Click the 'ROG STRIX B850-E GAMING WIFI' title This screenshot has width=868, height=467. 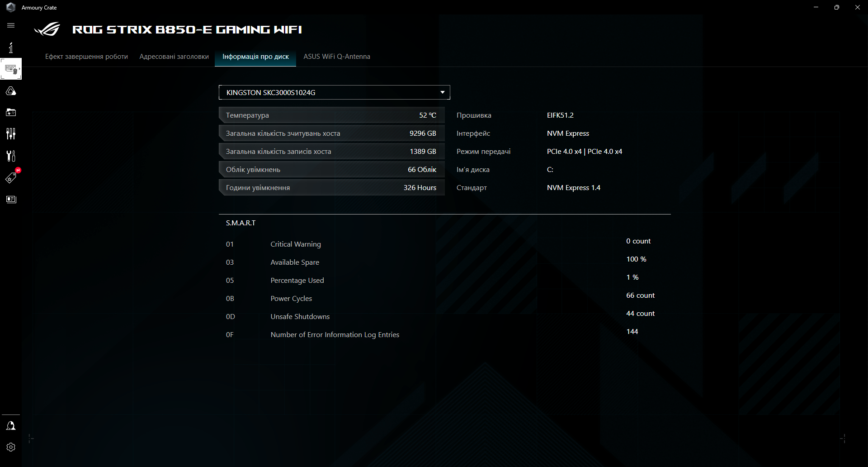click(x=187, y=29)
